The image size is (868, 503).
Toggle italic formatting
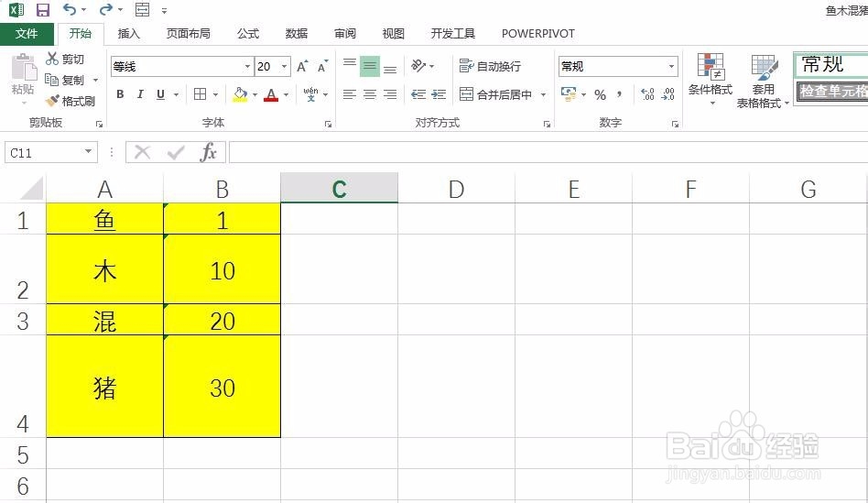click(140, 94)
